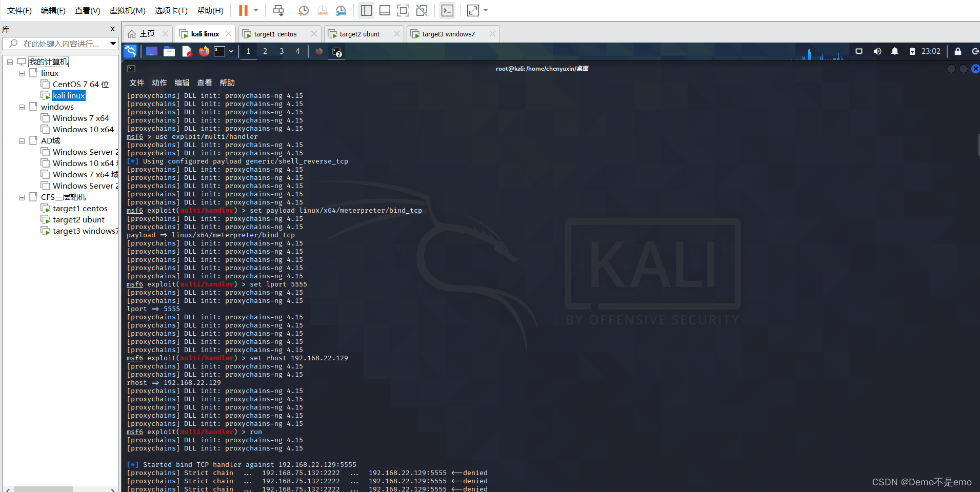Toggle Unity mode icon
This screenshot has height=492, width=980.
[x=422, y=10]
